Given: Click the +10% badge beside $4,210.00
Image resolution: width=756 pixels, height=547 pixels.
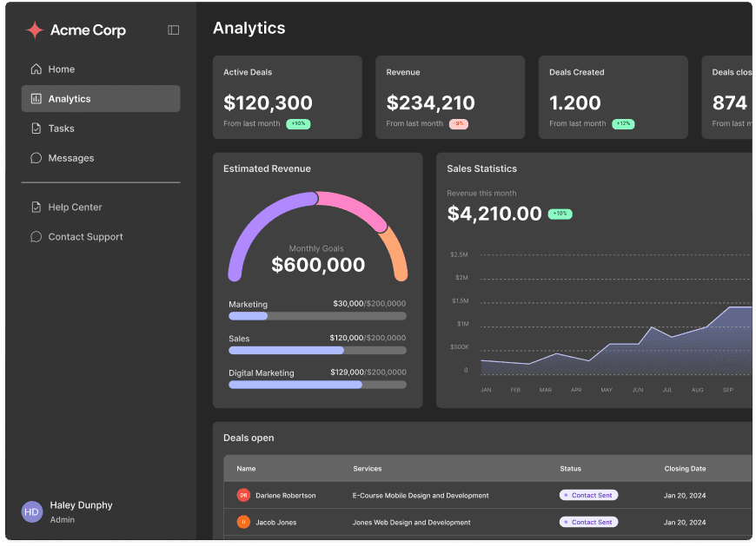Looking at the screenshot, I should click(x=560, y=214).
